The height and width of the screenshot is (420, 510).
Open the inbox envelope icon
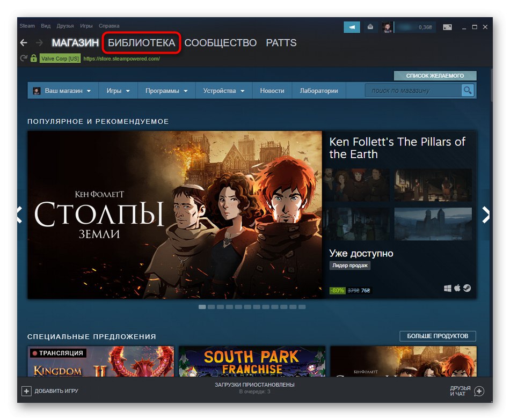pyautogui.click(x=370, y=27)
